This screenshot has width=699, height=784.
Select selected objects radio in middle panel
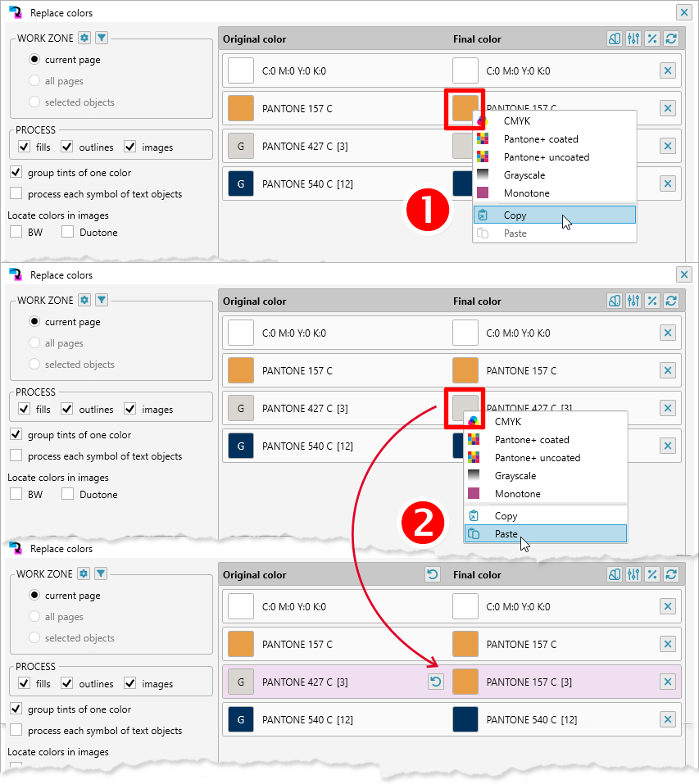pos(34,364)
